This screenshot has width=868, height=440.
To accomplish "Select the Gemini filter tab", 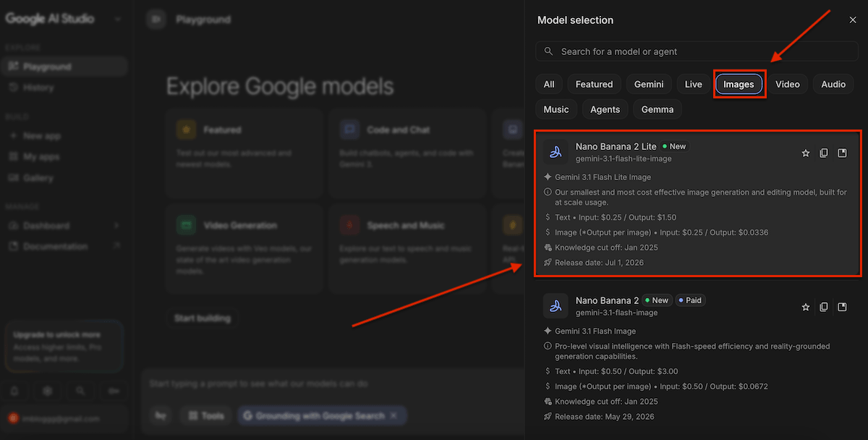I will pos(649,84).
